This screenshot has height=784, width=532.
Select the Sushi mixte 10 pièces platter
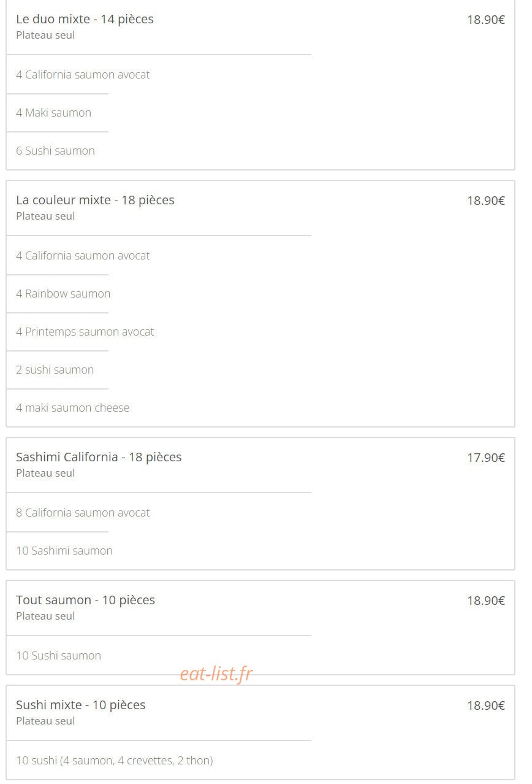point(81,705)
